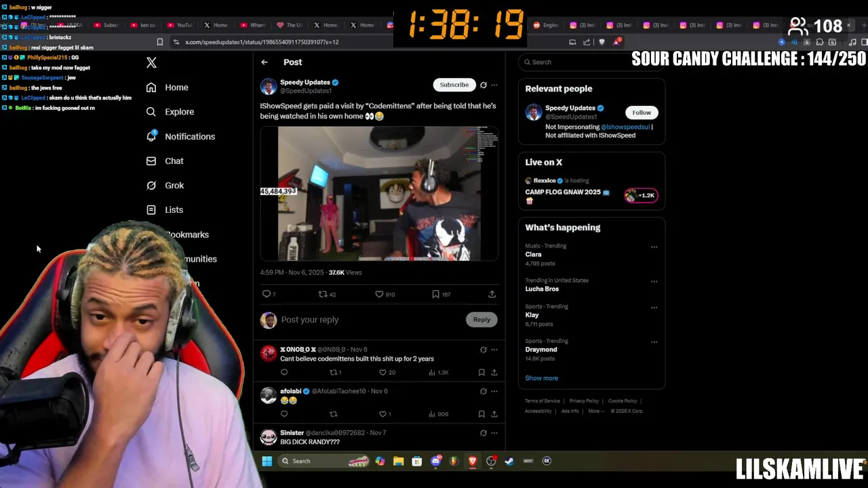
Task: Go to Home in X sidebar
Action: click(167, 87)
